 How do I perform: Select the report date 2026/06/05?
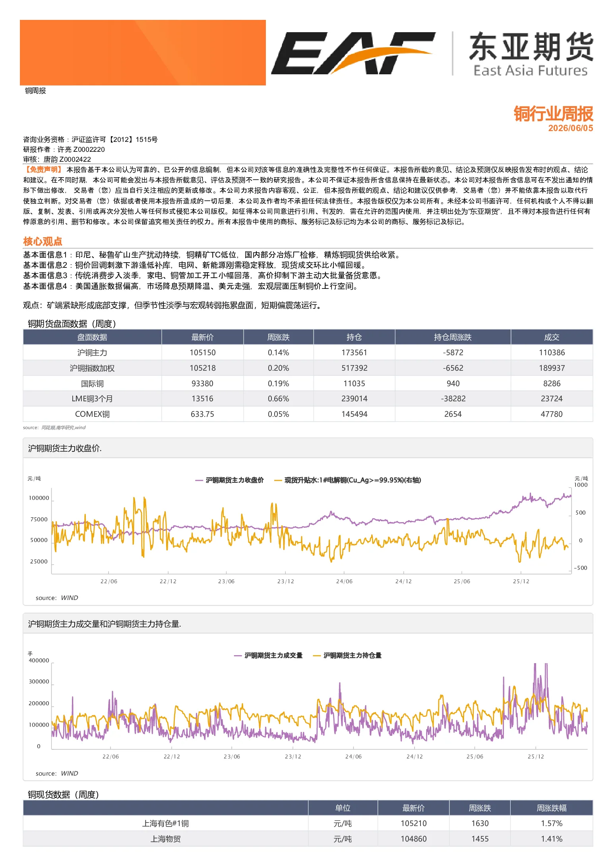point(571,128)
